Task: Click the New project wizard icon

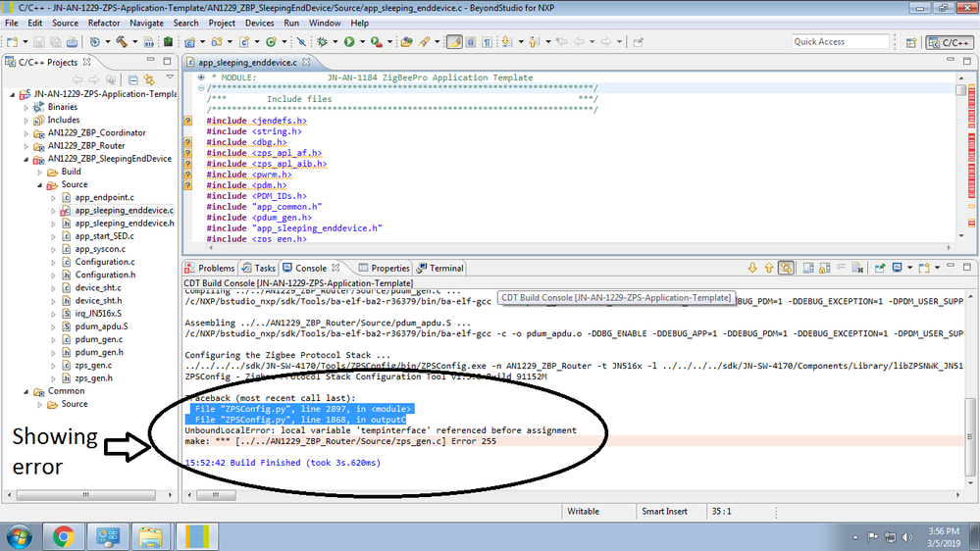Action: coord(13,42)
